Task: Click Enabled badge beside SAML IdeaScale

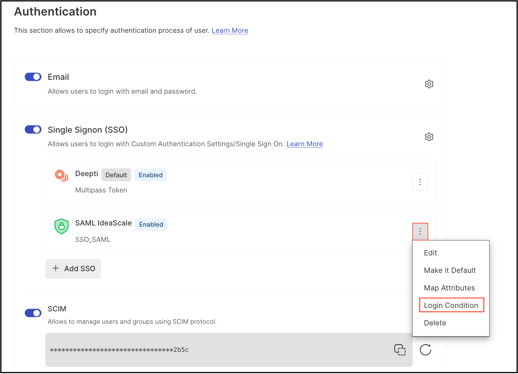Action: [151, 224]
